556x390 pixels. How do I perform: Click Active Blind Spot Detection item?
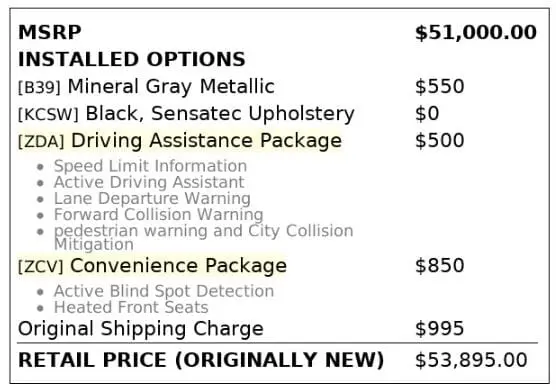164,291
